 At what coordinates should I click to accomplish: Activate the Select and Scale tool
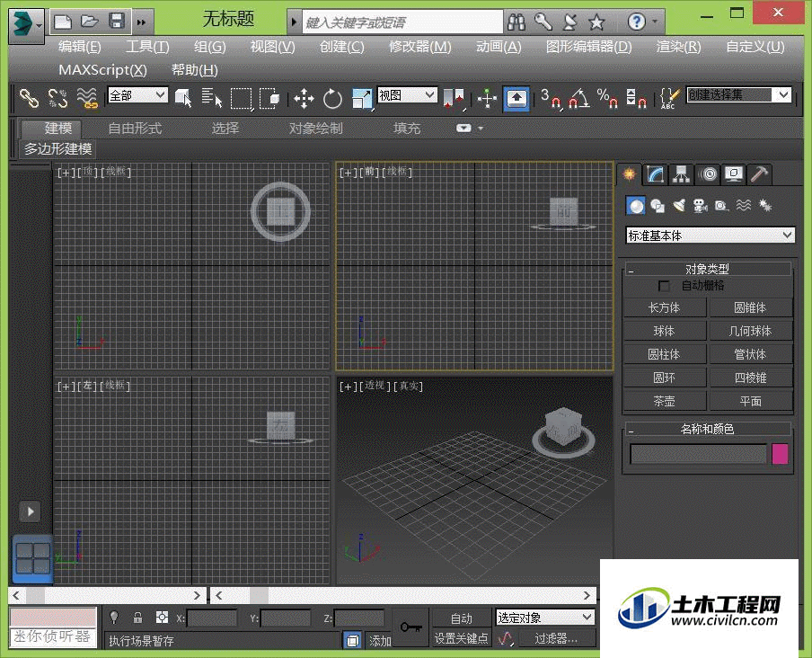pos(362,99)
